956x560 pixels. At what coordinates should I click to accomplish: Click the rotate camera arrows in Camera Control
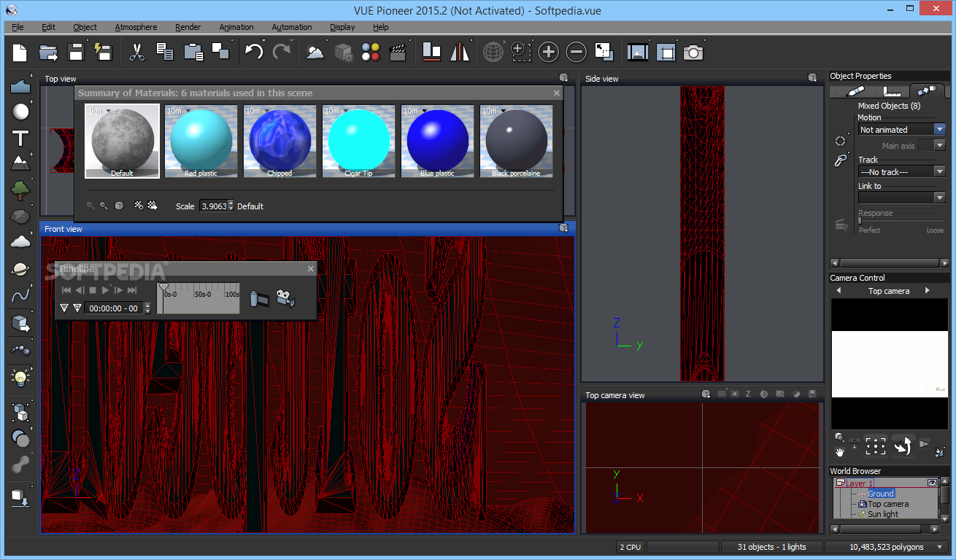[903, 446]
